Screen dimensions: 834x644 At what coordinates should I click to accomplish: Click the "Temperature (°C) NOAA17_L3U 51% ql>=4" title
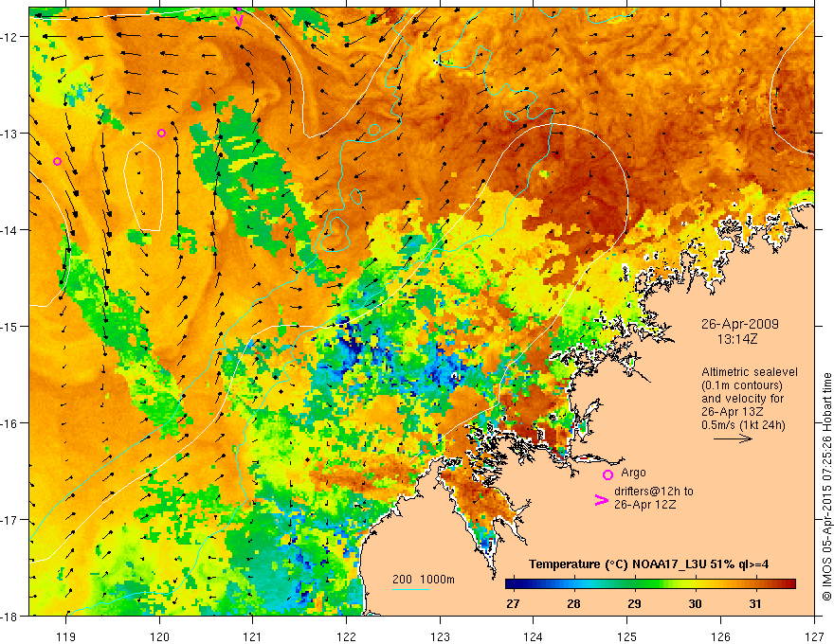click(x=648, y=564)
